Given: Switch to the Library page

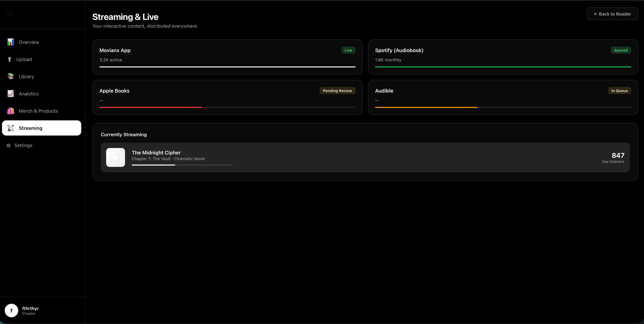Looking at the screenshot, I should coord(26,77).
